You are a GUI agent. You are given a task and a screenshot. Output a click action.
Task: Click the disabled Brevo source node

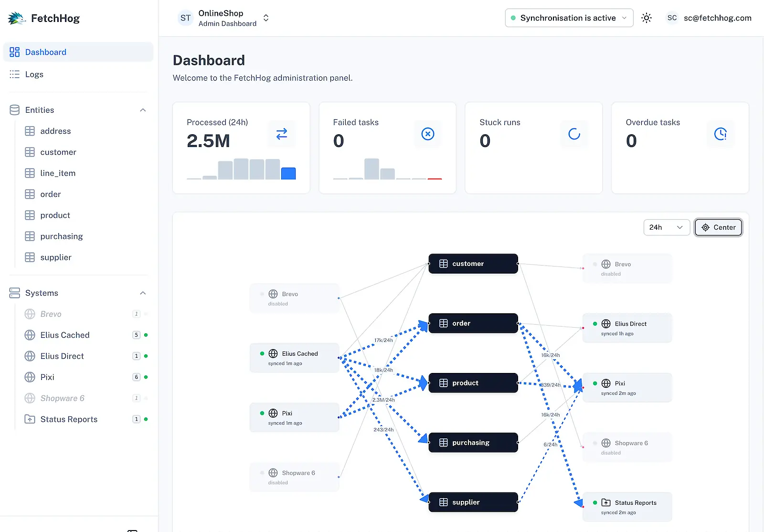[294, 298]
